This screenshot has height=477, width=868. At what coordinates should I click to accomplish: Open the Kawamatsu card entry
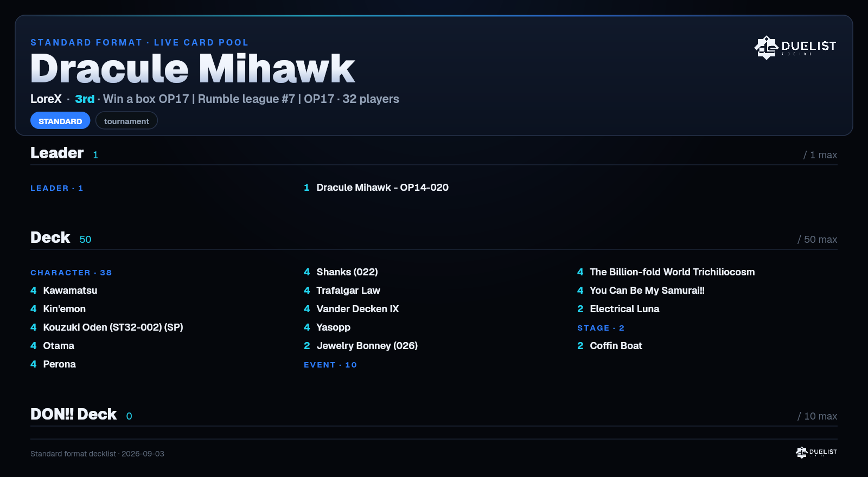point(64,291)
